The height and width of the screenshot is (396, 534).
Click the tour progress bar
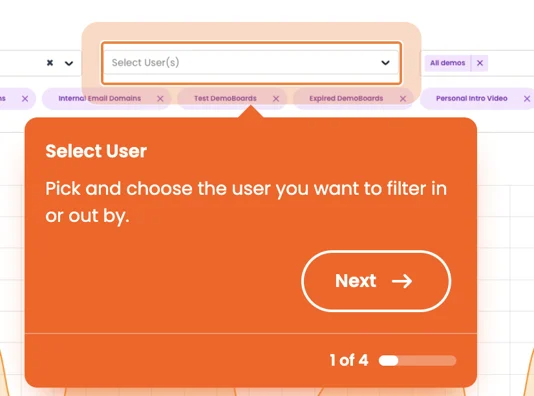pyautogui.click(x=417, y=361)
